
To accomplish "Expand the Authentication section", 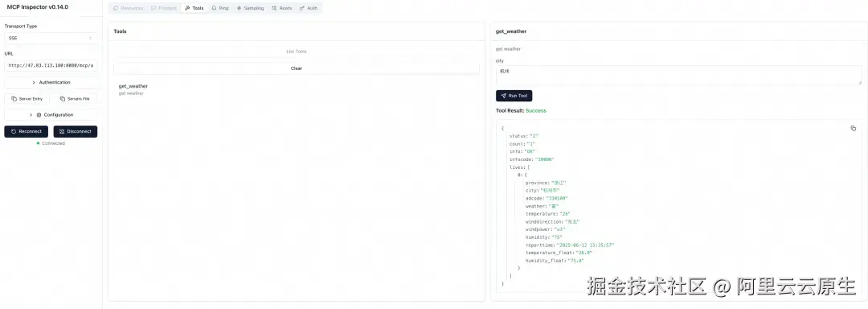I will [51, 83].
